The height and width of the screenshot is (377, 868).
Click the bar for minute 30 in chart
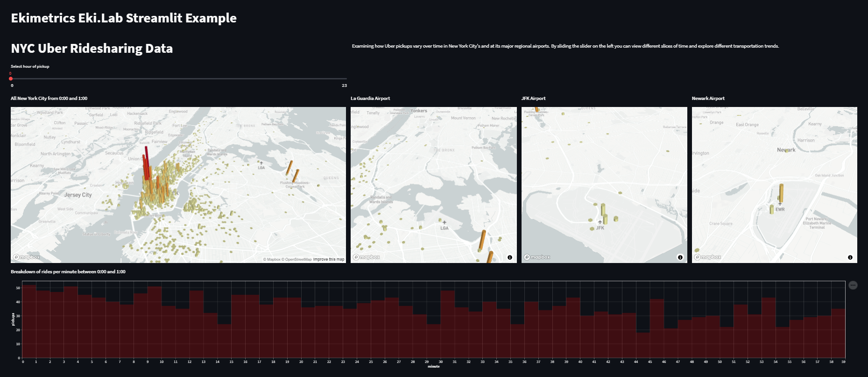(448, 324)
